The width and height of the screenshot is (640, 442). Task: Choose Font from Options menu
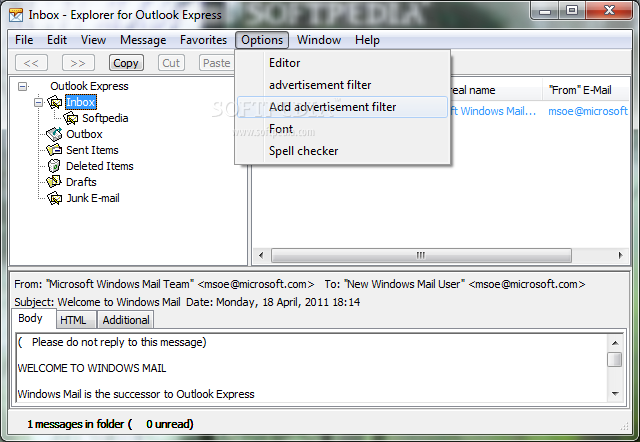[342, 129]
